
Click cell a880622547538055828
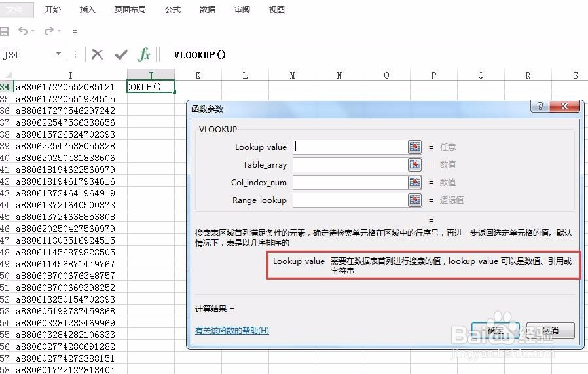tap(70, 146)
